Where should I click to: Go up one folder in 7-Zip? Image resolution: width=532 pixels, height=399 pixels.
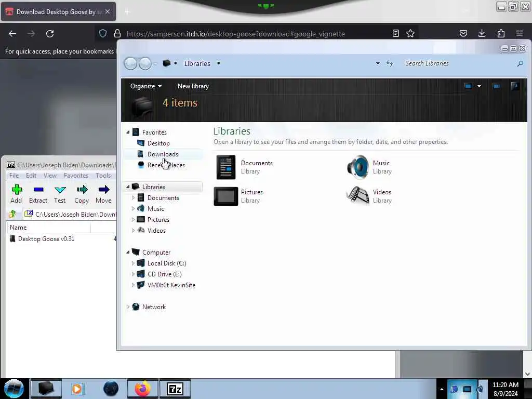click(x=12, y=214)
